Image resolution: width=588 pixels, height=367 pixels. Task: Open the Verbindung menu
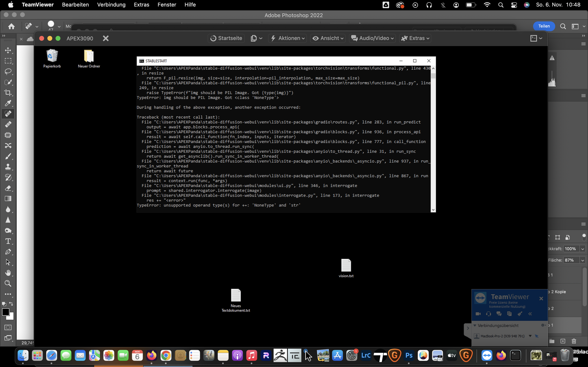coord(111,5)
